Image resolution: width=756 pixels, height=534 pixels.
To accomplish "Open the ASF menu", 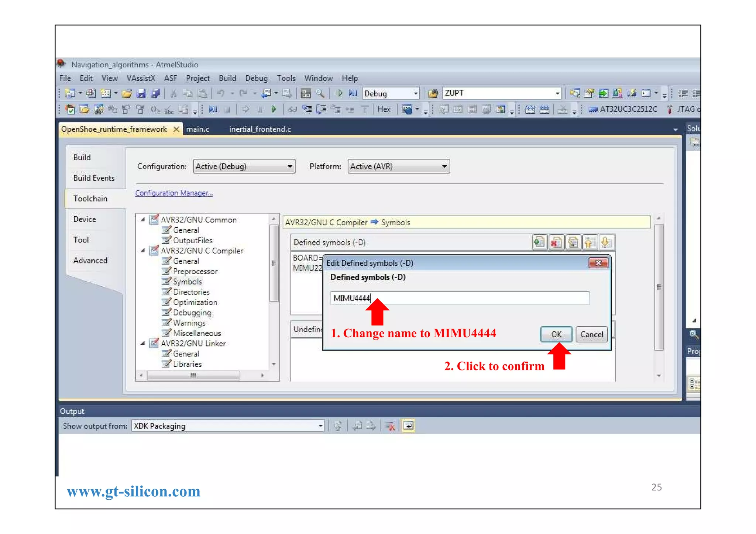I will [x=171, y=78].
